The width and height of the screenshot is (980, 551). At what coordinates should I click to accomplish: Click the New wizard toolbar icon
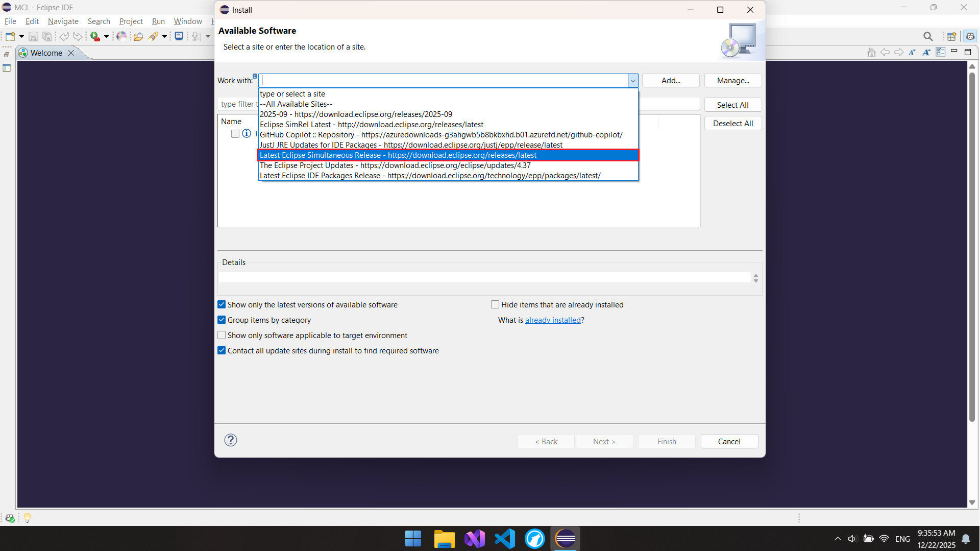point(10,36)
